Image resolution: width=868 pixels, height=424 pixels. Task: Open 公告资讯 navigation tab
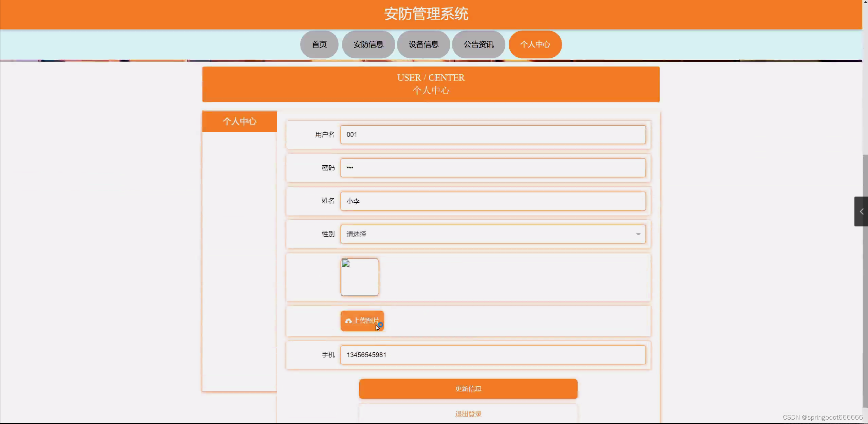click(x=478, y=44)
